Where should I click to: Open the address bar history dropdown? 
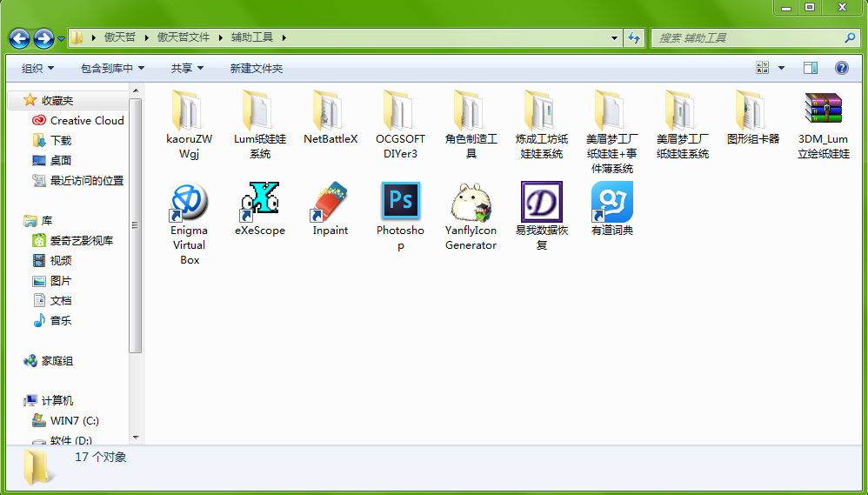pyautogui.click(x=614, y=37)
